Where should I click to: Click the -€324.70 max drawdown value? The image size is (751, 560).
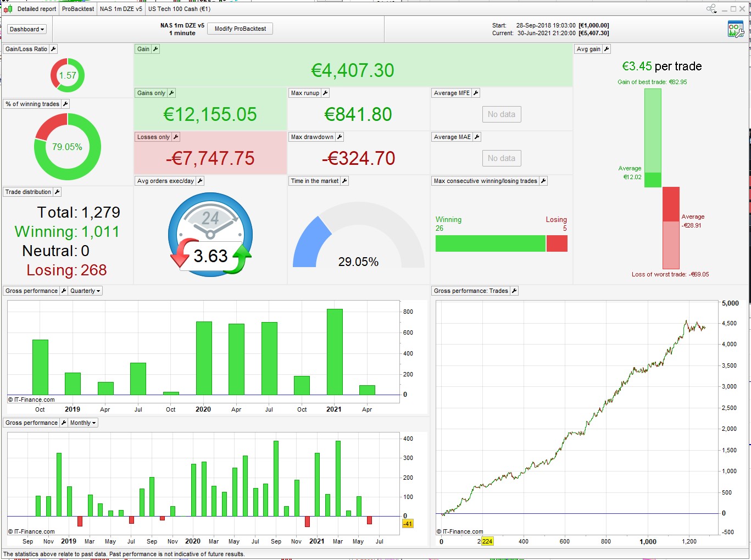click(x=358, y=158)
